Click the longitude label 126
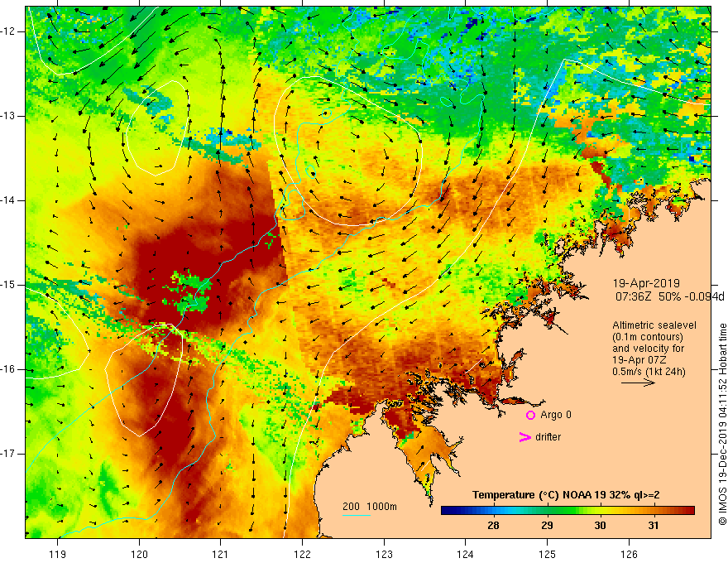The height and width of the screenshot is (563, 728). (x=629, y=554)
